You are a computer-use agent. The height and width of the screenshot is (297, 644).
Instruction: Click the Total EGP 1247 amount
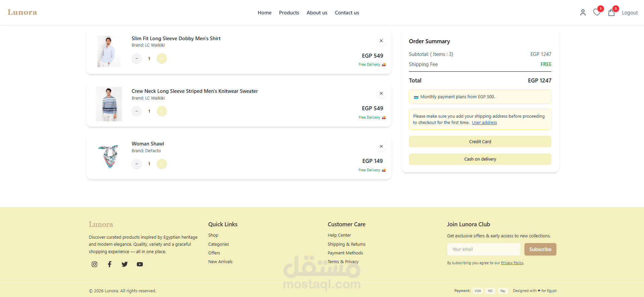[x=540, y=81]
